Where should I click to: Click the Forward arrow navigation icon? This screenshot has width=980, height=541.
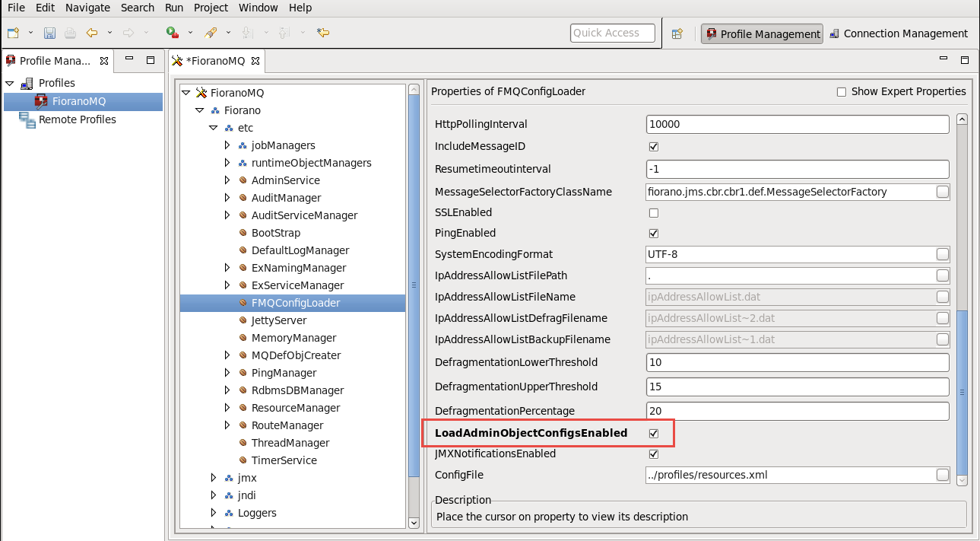tap(128, 33)
